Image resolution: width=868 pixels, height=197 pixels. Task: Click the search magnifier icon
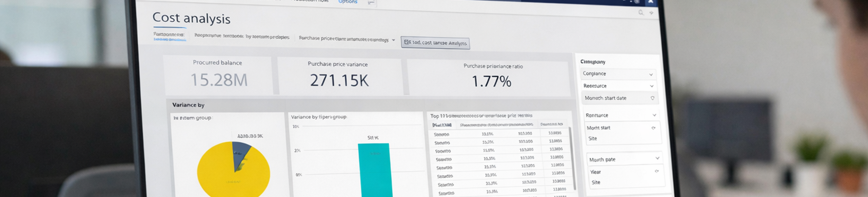click(x=640, y=13)
